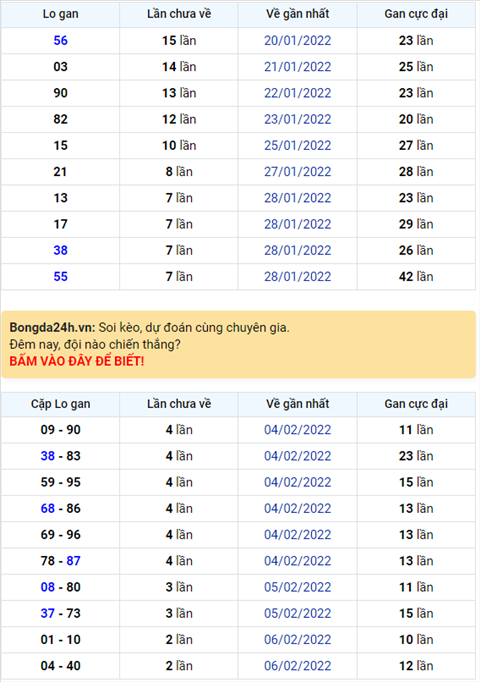The width and height of the screenshot is (480, 682).
Task: Select the '27 lần' maximum cell
Action: 416,145
